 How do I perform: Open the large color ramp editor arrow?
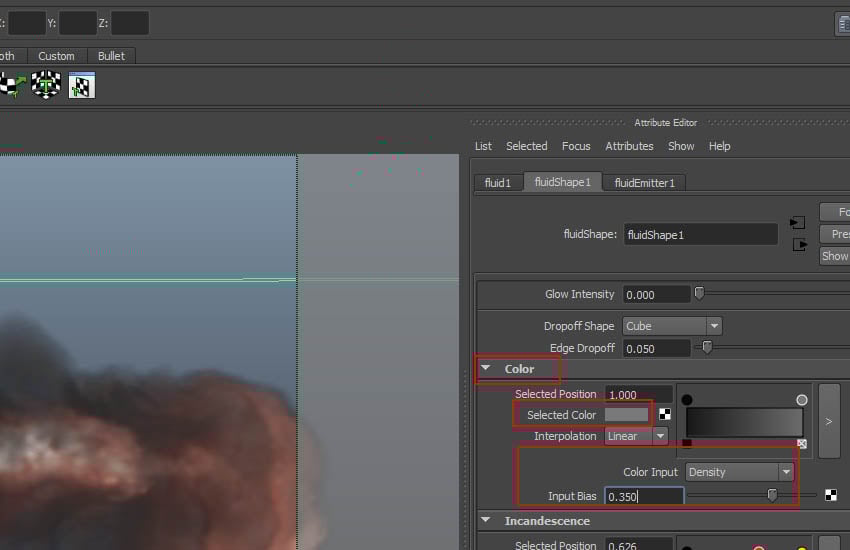(x=829, y=421)
